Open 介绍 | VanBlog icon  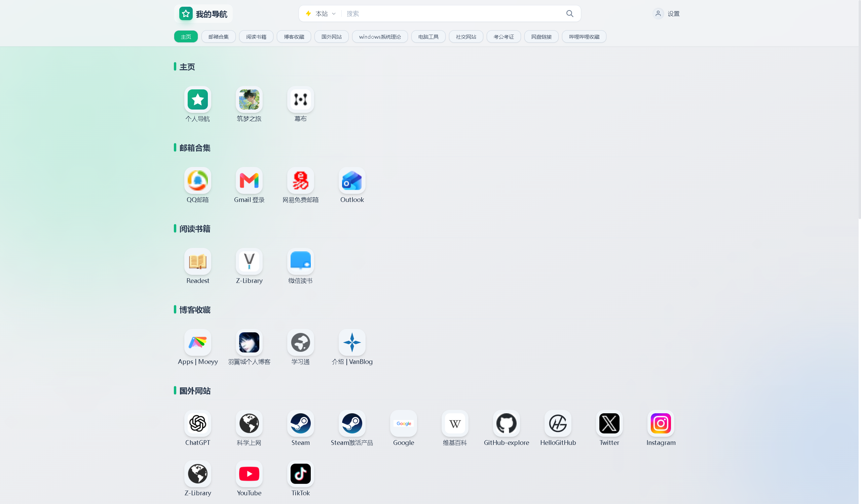pos(352,342)
